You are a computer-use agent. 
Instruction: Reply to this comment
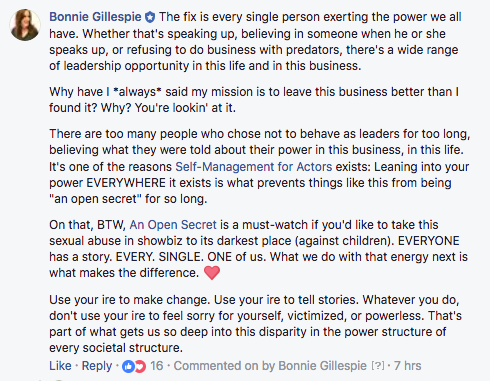97,366
